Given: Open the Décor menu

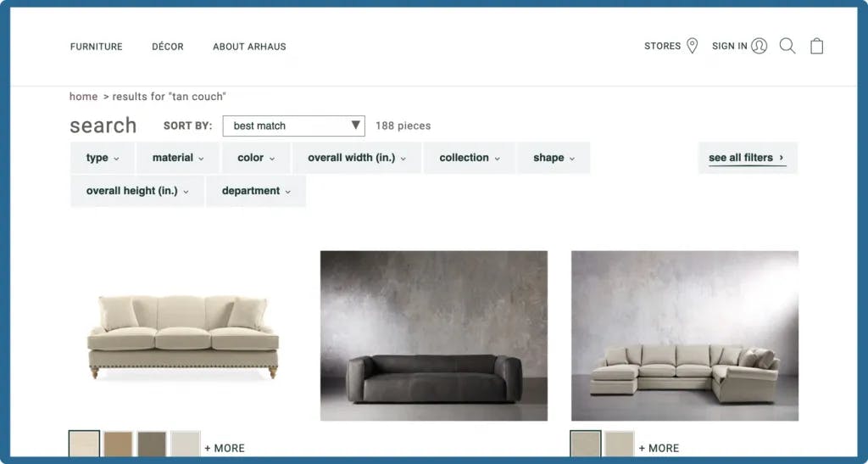Looking at the screenshot, I should pyautogui.click(x=168, y=47).
